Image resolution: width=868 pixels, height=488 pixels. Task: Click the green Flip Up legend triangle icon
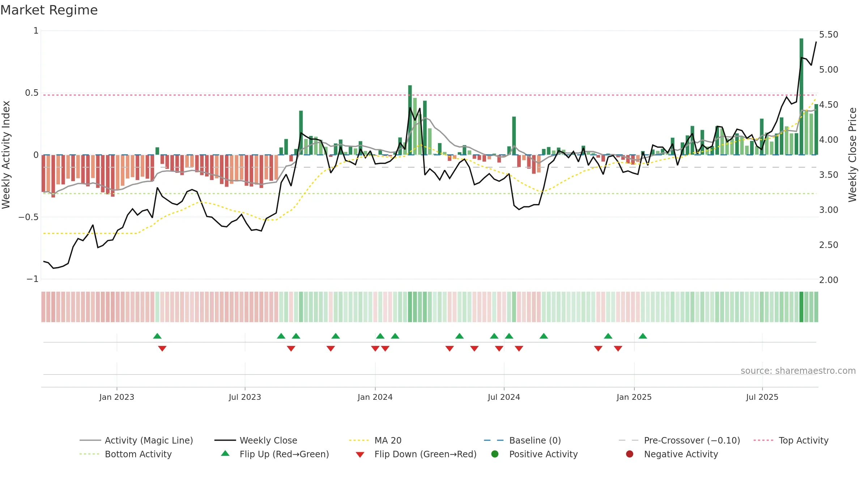(x=225, y=453)
